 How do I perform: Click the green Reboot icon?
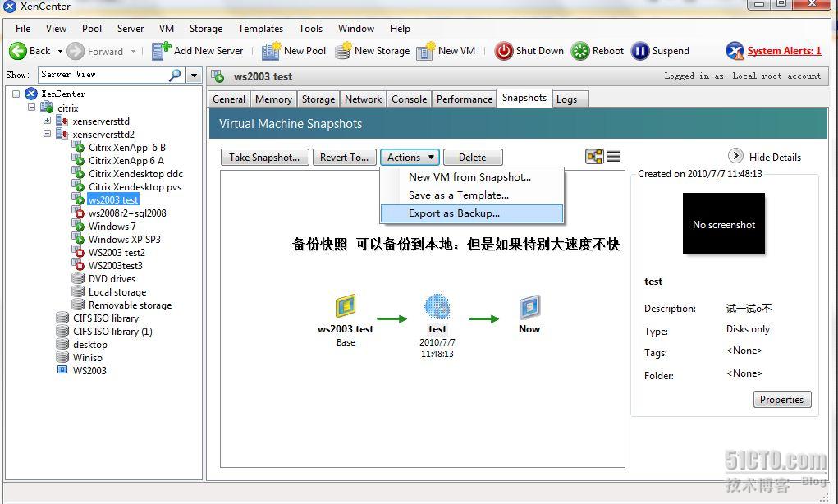click(x=580, y=51)
